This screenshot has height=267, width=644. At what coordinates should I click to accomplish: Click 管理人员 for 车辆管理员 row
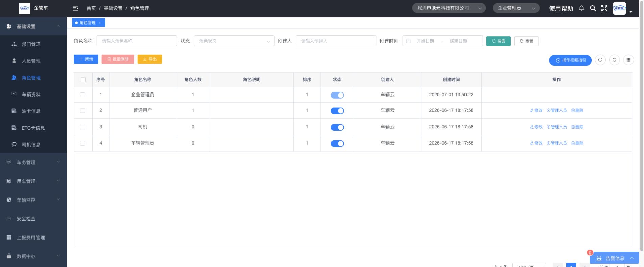tap(557, 143)
